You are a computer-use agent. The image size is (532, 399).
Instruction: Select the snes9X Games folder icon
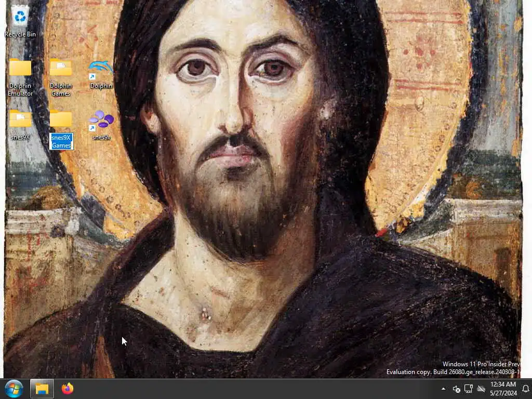coord(61,118)
